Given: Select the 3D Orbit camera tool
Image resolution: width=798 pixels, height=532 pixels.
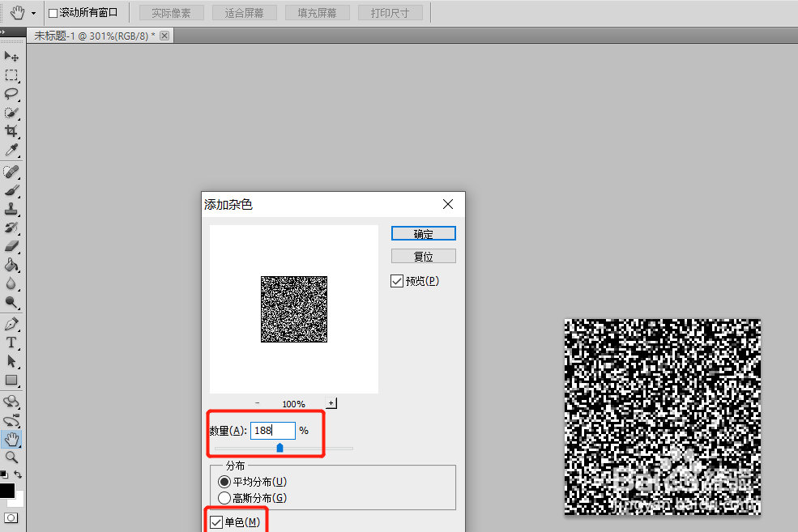Looking at the screenshot, I should pos(11,420).
